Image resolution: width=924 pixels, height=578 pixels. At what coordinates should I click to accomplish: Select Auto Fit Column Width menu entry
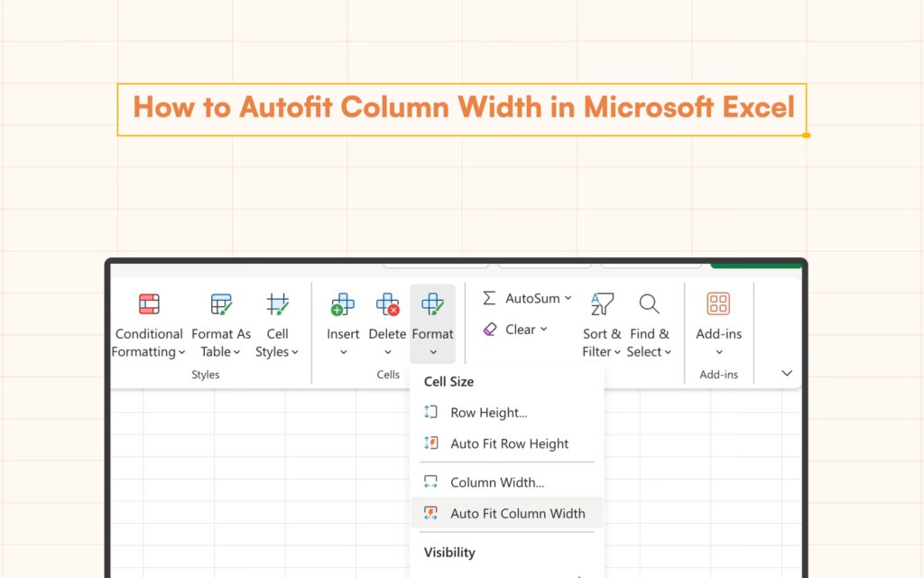(x=517, y=513)
